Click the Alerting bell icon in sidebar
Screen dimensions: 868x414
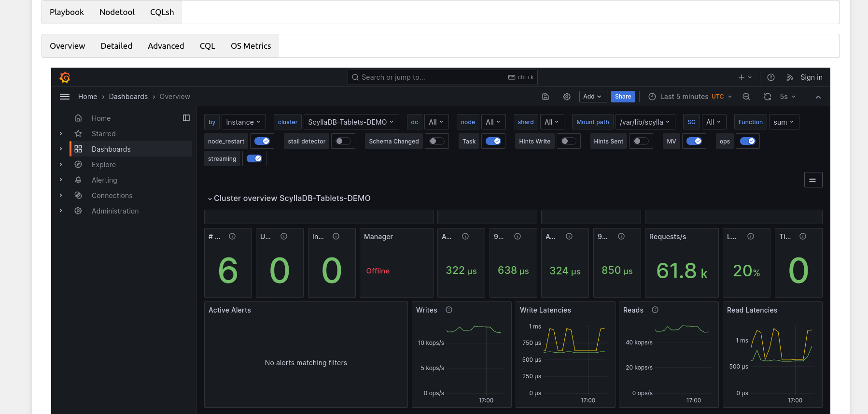pyautogui.click(x=78, y=180)
